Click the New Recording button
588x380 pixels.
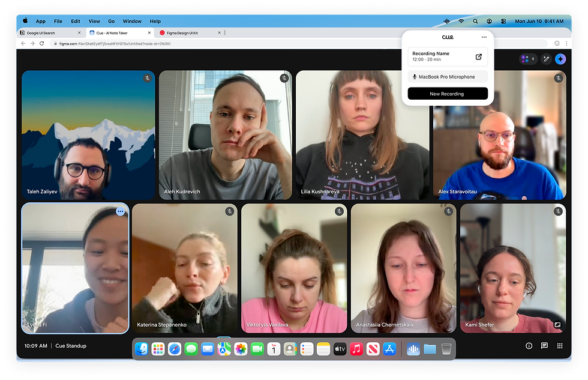pyautogui.click(x=448, y=94)
